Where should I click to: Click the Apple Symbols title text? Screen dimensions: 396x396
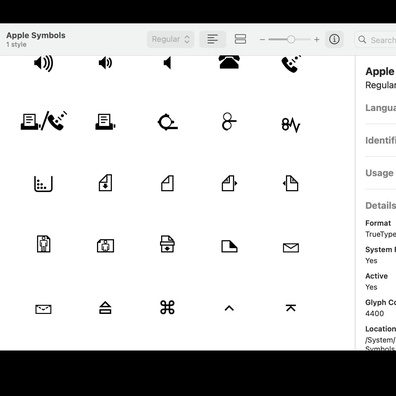click(x=36, y=35)
